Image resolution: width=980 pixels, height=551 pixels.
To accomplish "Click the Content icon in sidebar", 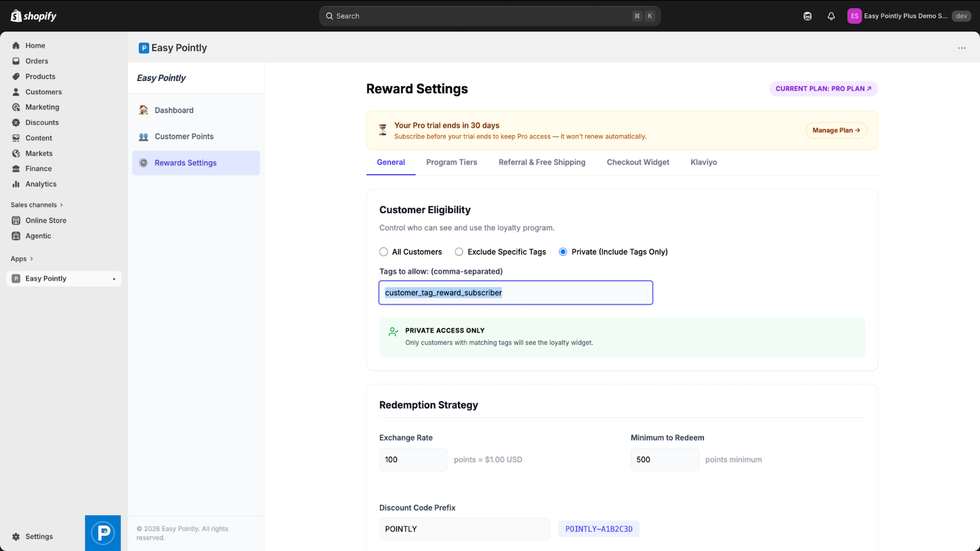I will pos(16,138).
